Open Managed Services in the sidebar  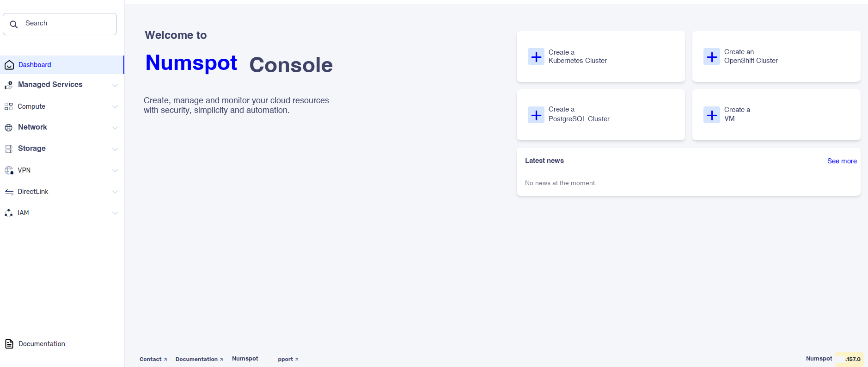[x=62, y=85]
